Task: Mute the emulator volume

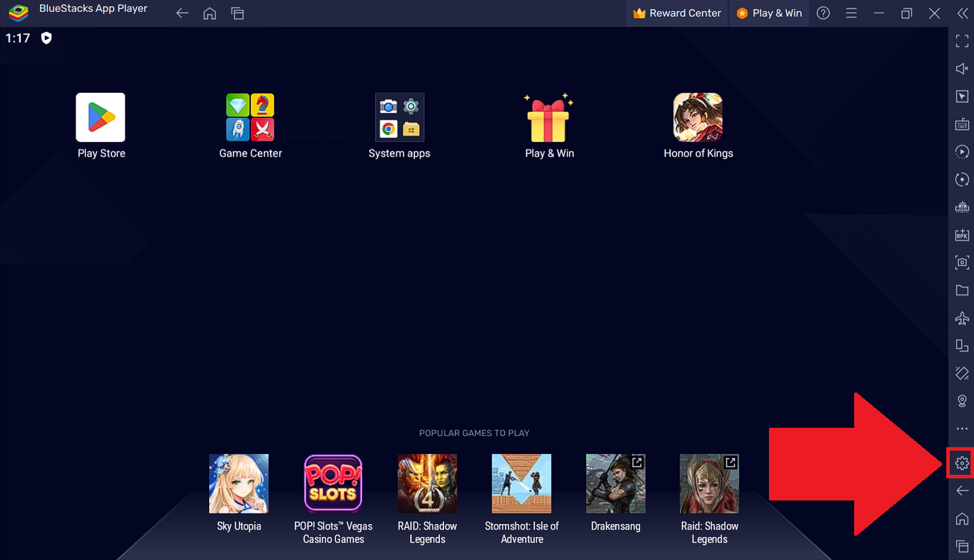Action: (x=962, y=69)
